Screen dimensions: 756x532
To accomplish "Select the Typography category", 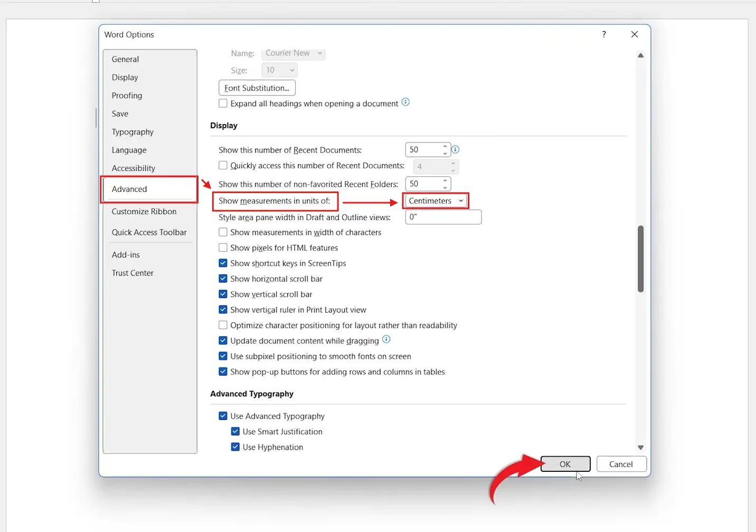I will pos(150,132).
